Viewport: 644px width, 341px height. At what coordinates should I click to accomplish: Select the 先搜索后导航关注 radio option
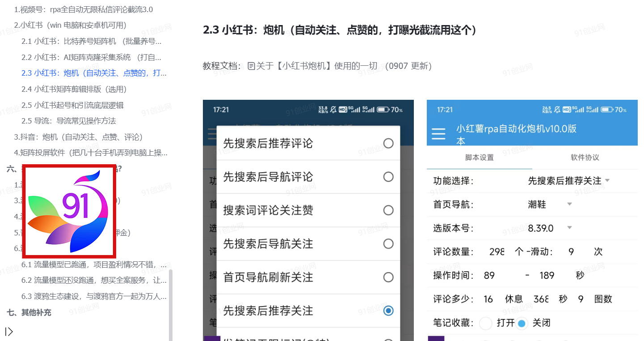point(388,244)
